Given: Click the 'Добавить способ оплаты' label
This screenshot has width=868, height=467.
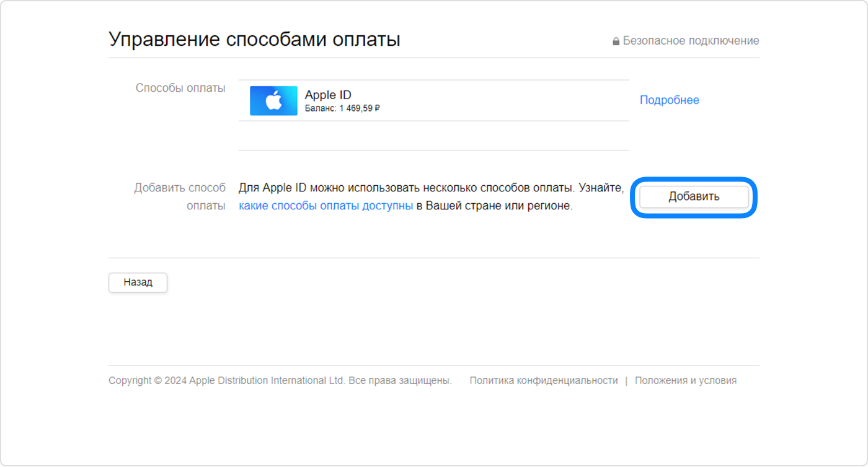Looking at the screenshot, I should pyautogui.click(x=180, y=197).
